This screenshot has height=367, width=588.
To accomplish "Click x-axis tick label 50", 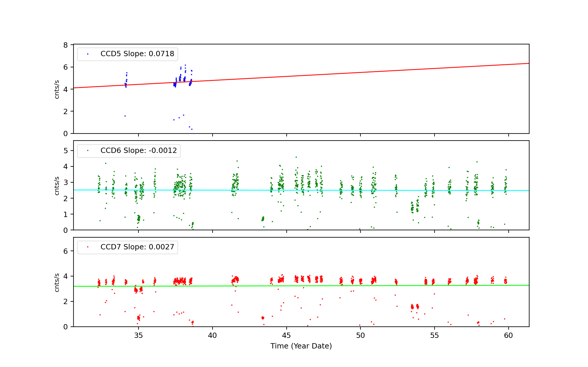I will [x=360, y=336].
